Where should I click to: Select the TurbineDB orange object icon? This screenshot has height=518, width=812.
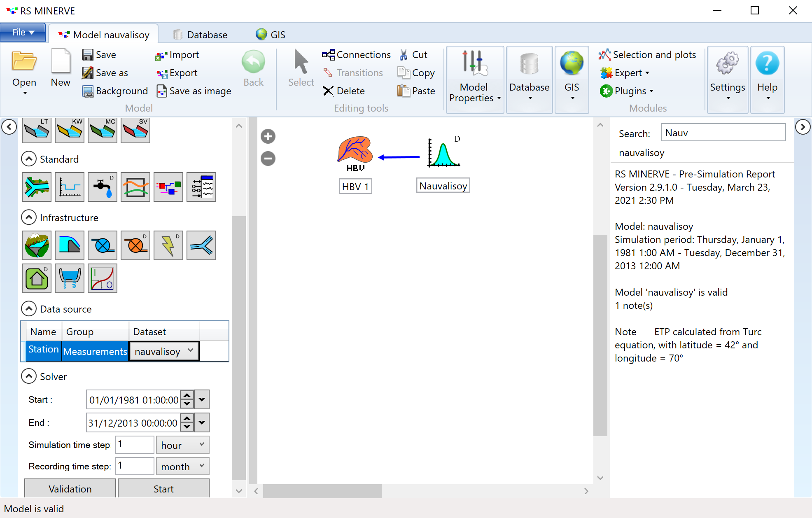[x=135, y=245]
